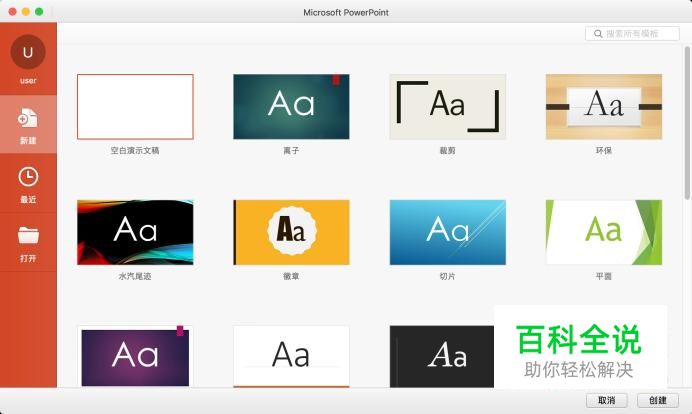Choose the purple template in bottom row
This screenshot has height=414, width=692.
(135, 357)
